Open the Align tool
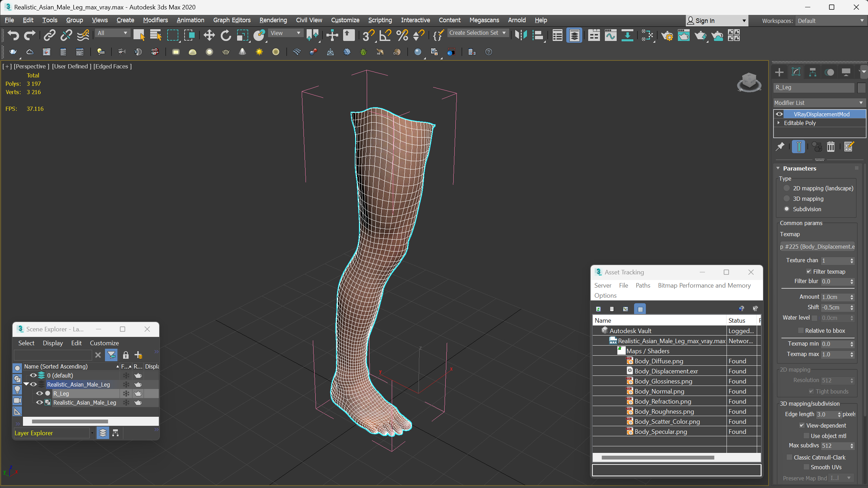 (x=537, y=35)
